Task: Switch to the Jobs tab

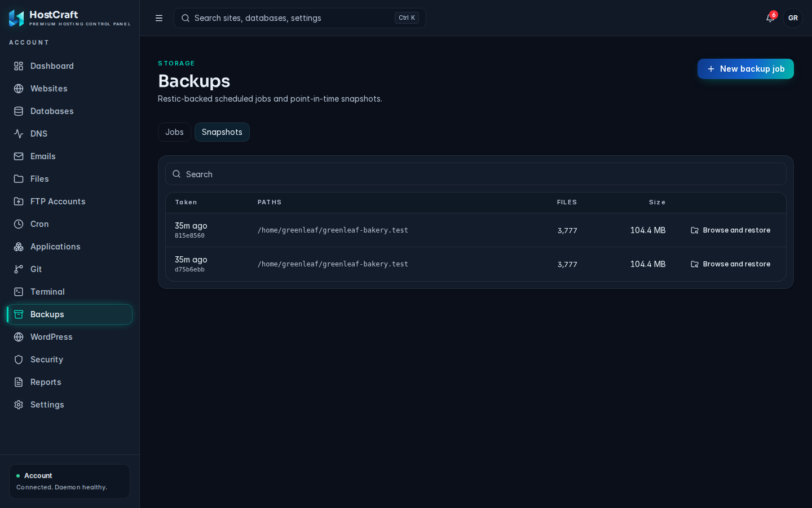Action: coord(174,132)
